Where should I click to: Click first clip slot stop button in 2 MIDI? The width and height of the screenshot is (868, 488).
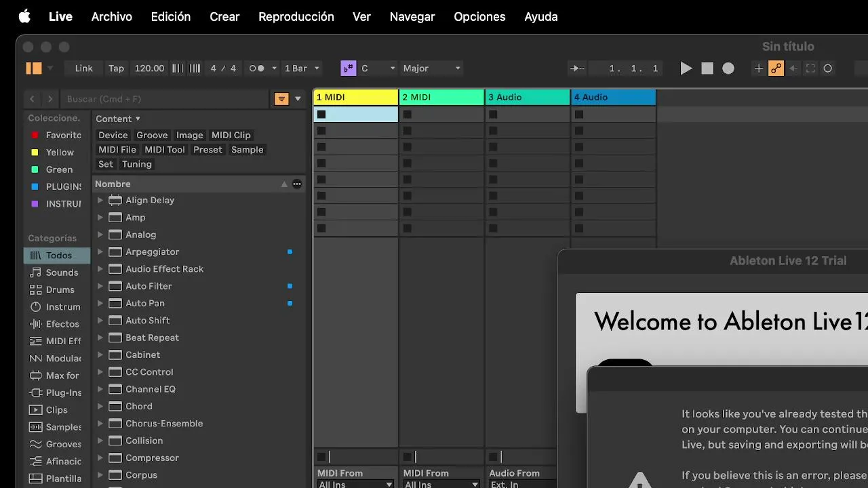tap(407, 115)
